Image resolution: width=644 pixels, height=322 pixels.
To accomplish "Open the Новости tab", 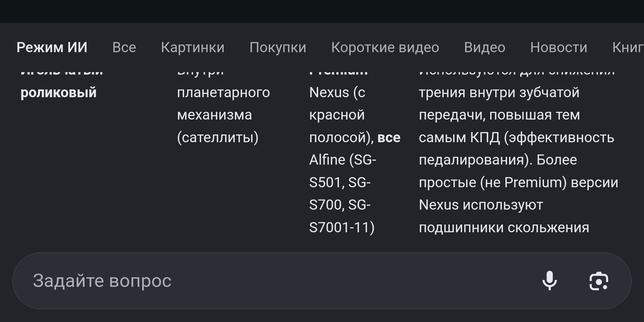I will click(x=559, y=47).
